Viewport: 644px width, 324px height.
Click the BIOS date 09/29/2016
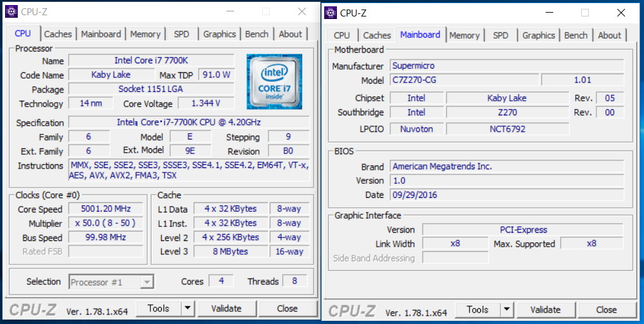click(506, 195)
